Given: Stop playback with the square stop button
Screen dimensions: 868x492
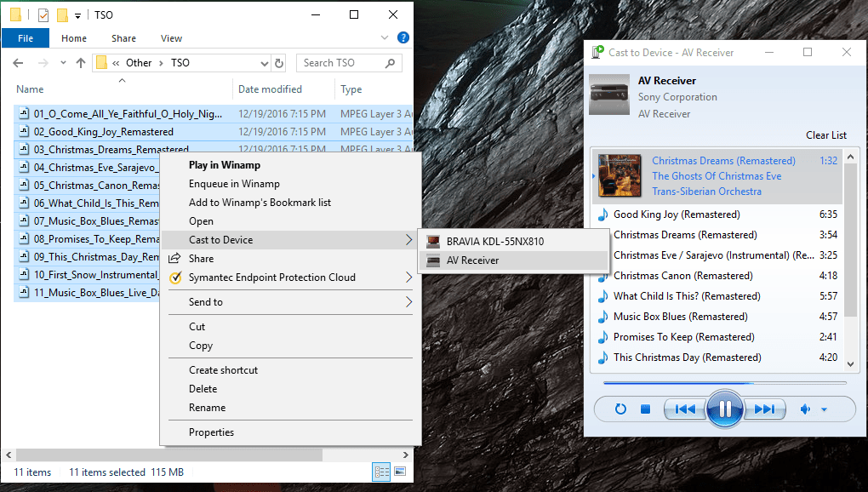Looking at the screenshot, I should tap(645, 409).
